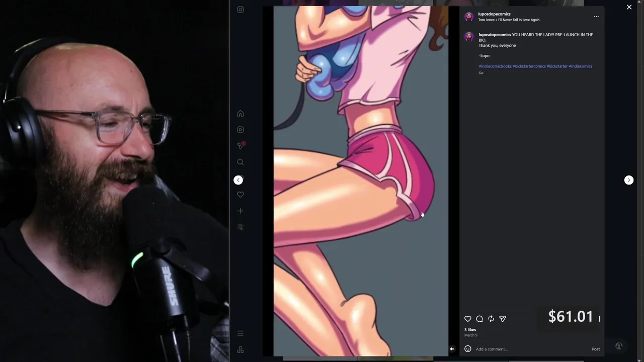
Task: Close the post viewer with X
Action: tap(629, 7)
